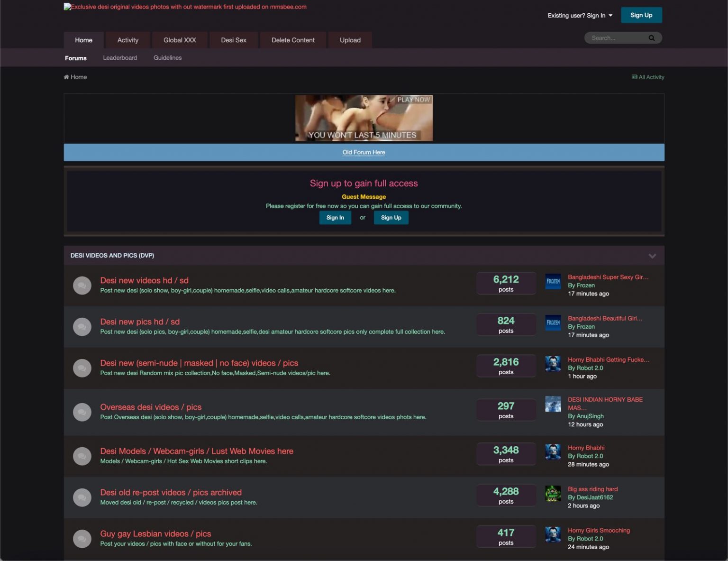Click forum bubble icon for Desi new videos hd / sd
Viewport: 728px width, 561px height.
click(82, 285)
